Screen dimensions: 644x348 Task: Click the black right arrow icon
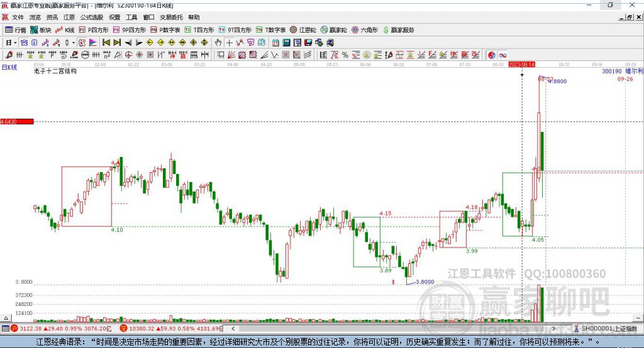(x=139, y=43)
